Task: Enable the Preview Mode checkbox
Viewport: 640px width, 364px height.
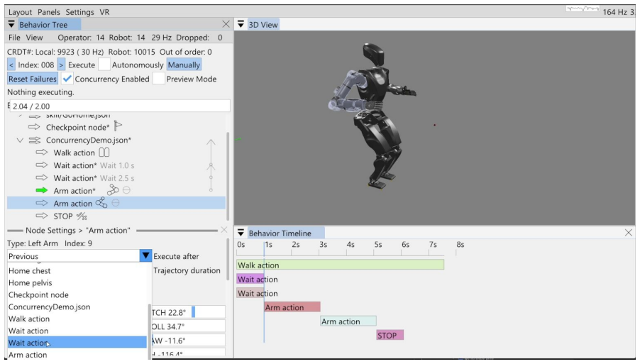Action: (x=159, y=79)
